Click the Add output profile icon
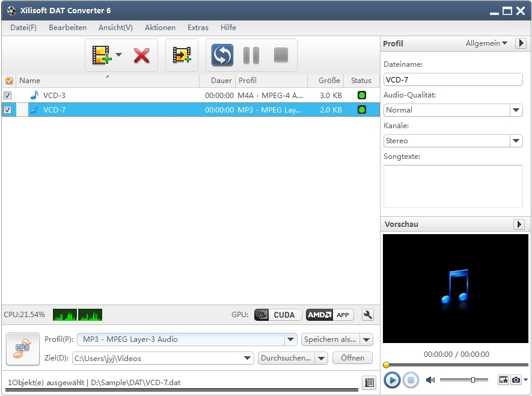 point(182,55)
